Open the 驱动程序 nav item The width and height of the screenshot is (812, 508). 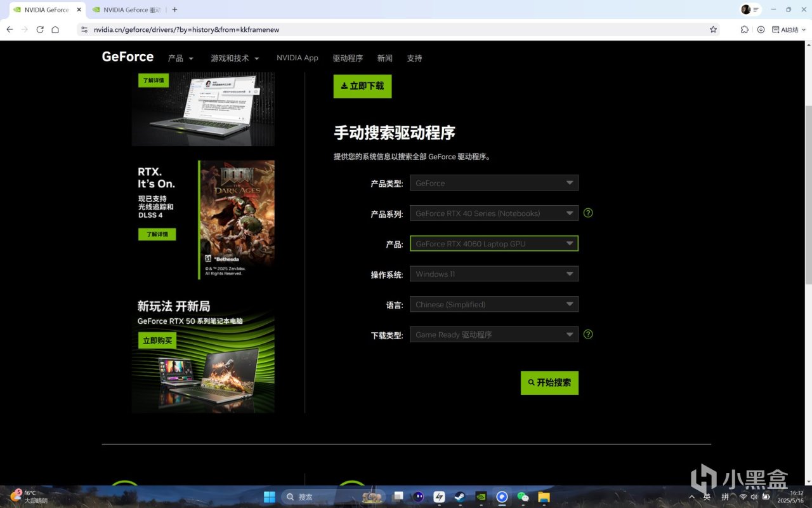point(348,58)
